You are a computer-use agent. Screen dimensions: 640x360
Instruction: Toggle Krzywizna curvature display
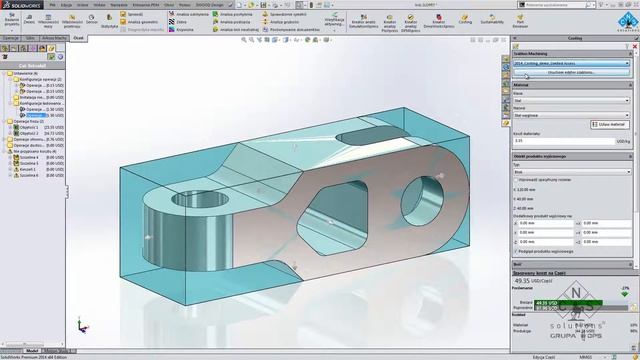coord(181,30)
